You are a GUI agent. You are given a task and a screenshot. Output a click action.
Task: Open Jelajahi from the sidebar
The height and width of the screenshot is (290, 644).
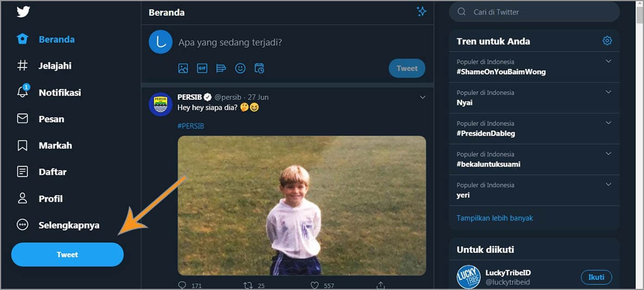54,66
